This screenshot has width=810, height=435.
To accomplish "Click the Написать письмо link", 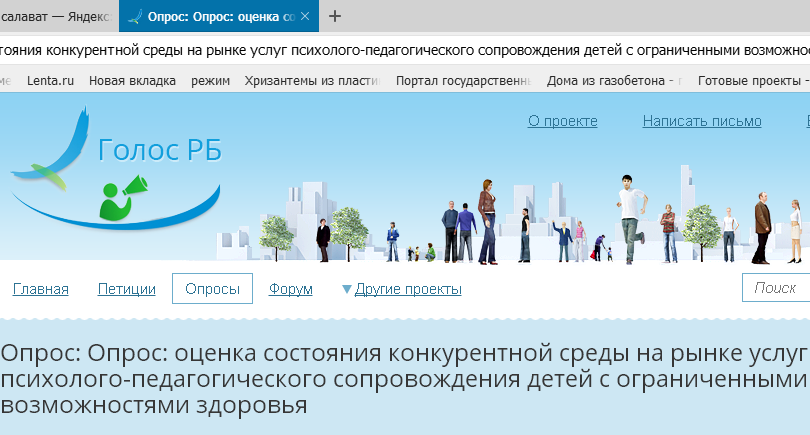I will [702, 121].
